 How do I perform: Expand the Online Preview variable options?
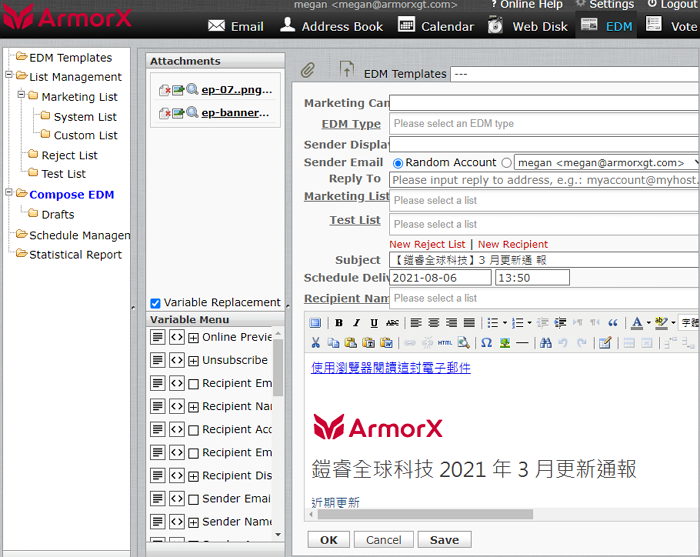point(193,337)
